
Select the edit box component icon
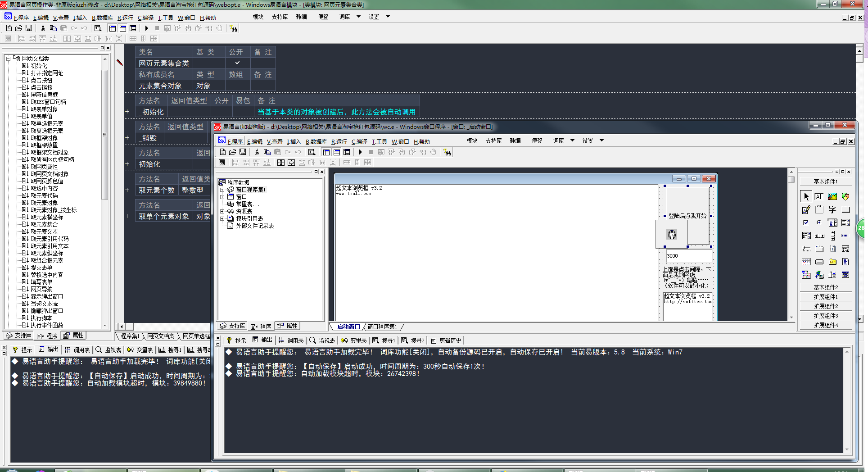[819, 196]
